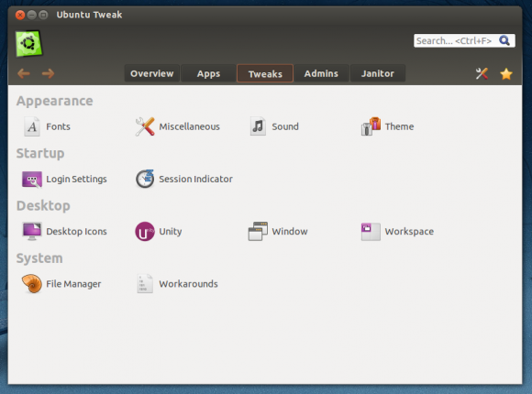Open the Workspace icon
Viewport: 532px width, 394px height.
[371, 232]
